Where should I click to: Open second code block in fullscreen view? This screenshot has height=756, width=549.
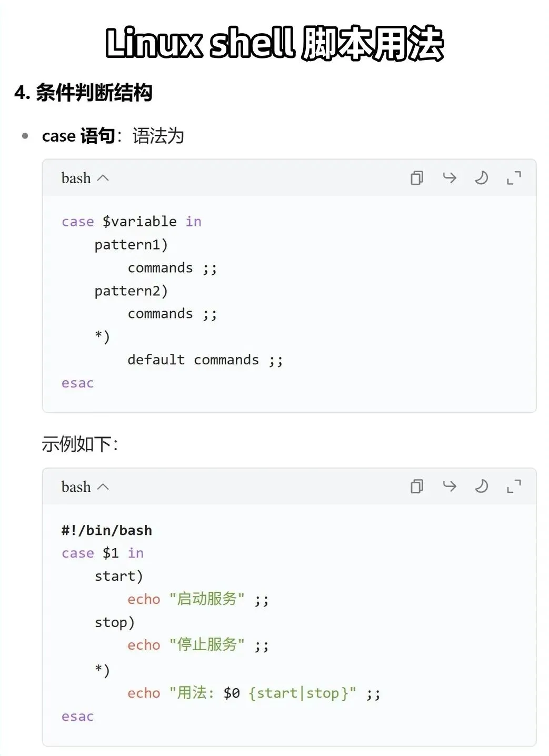tap(514, 486)
